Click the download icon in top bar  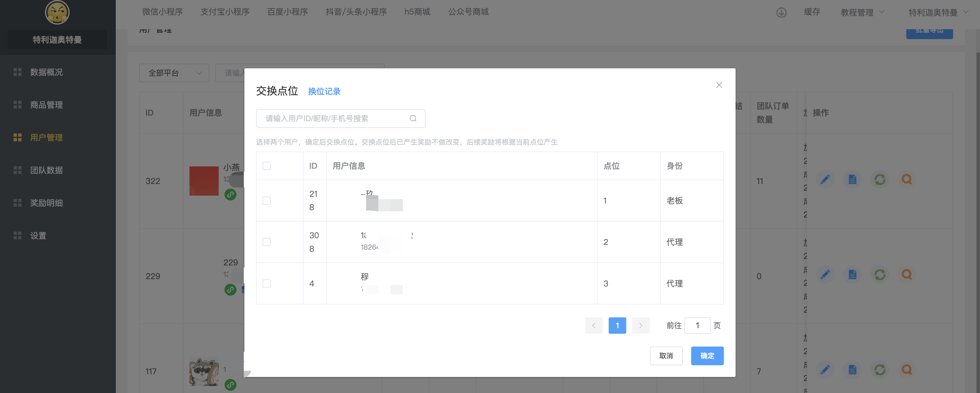pos(781,13)
